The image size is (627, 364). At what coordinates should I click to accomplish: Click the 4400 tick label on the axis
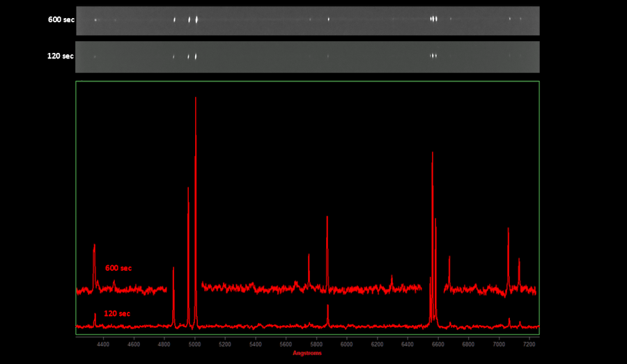pos(104,344)
